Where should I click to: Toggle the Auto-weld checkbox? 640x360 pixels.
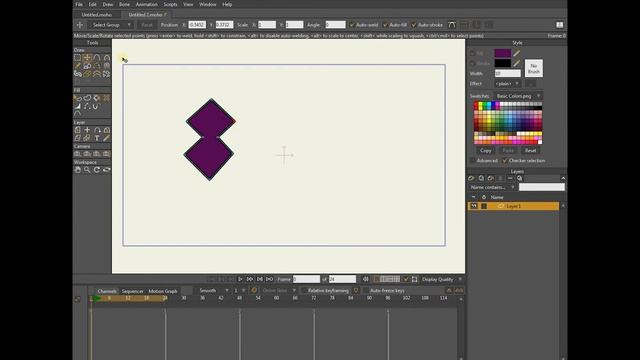[352, 25]
